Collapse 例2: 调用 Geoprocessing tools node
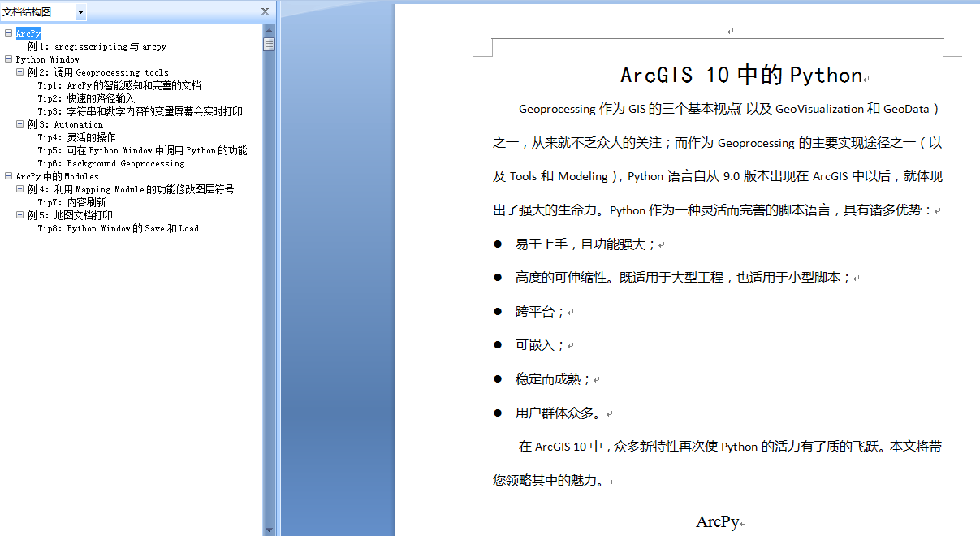Screen dimensions: 980x536 tap(20, 72)
